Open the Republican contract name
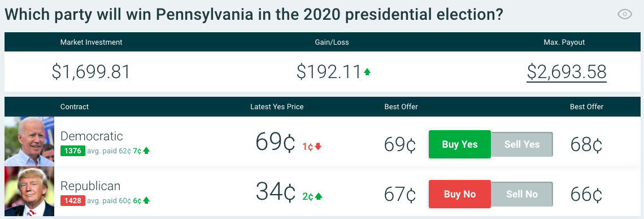 [x=90, y=186]
